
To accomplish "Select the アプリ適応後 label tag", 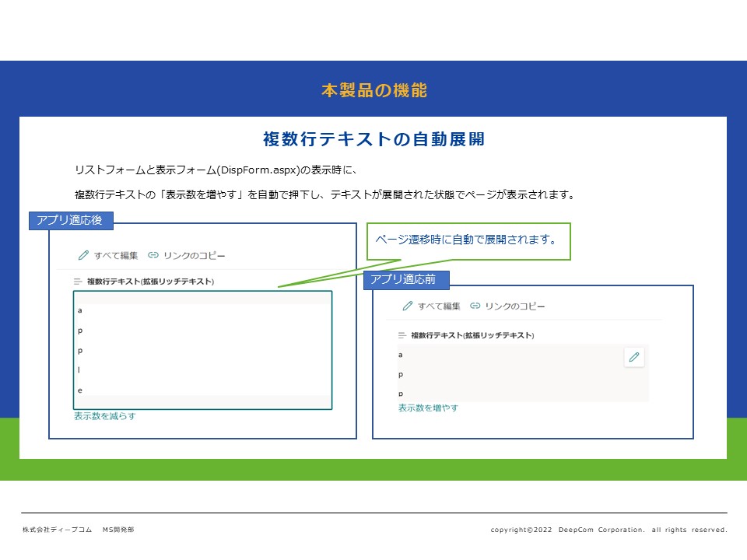I will click(71, 221).
